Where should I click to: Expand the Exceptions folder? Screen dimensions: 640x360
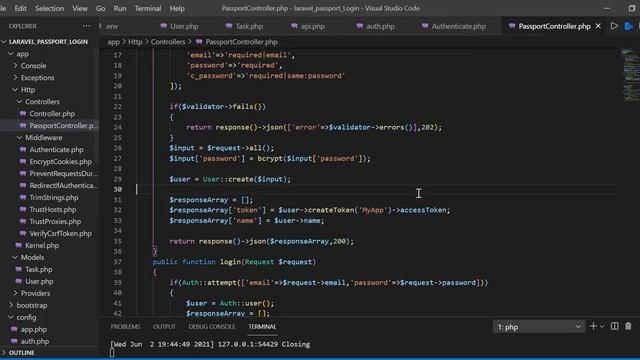(x=37, y=78)
